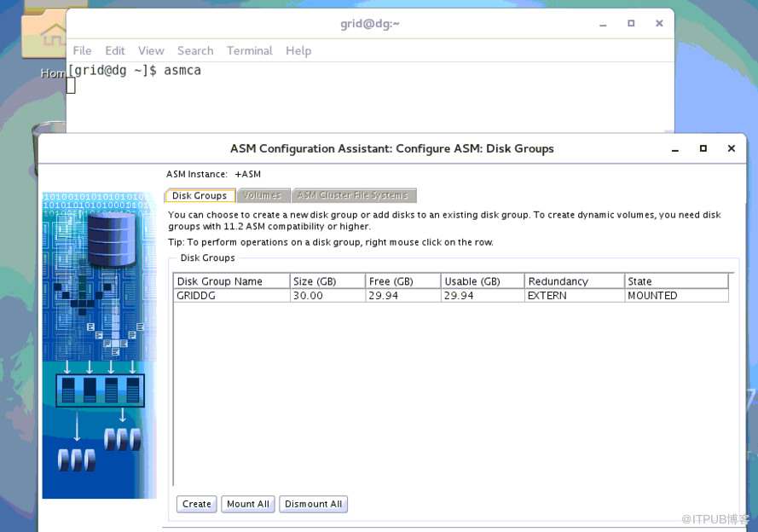Open the File menu in the terminal
The width and height of the screenshot is (758, 532).
[82, 51]
